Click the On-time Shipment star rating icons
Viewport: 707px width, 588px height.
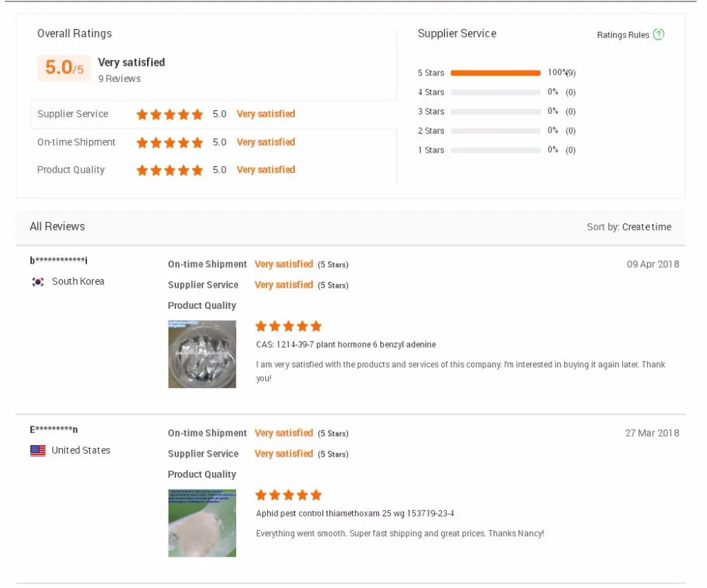(x=170, y=143)
